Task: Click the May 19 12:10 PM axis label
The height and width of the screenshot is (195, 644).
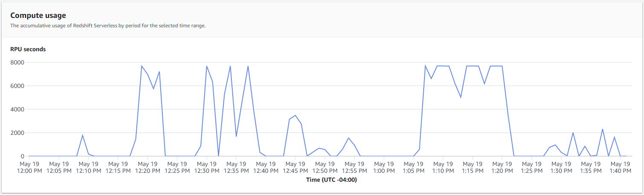Action: (88, 167)
